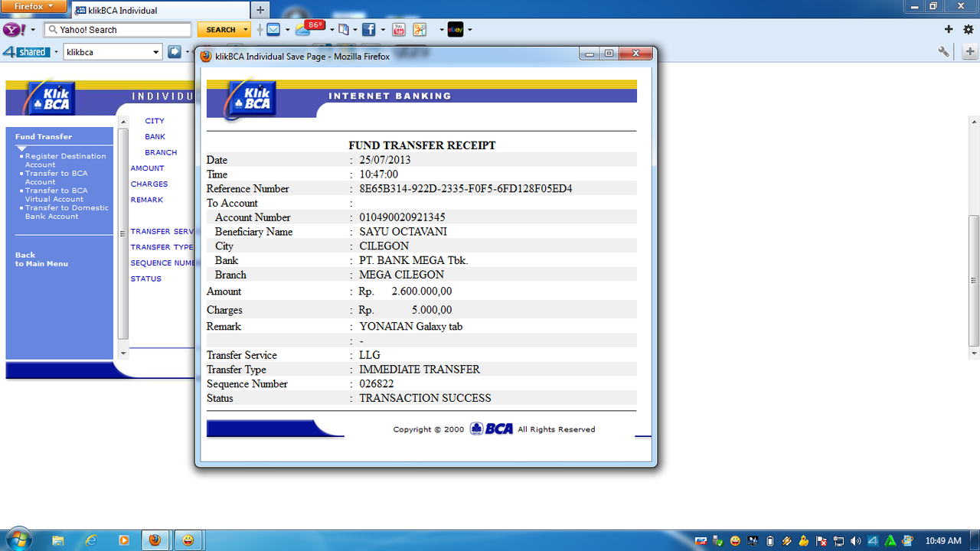980x551 pixels.
Task: Click the volume speaker tray icon
Action: tap(855, 541)
